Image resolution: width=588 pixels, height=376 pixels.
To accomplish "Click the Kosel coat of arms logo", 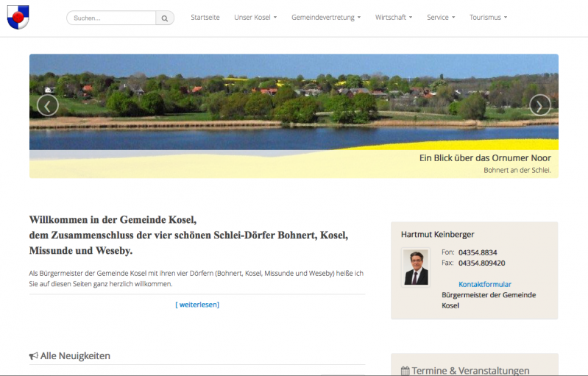I will [18, 17].
